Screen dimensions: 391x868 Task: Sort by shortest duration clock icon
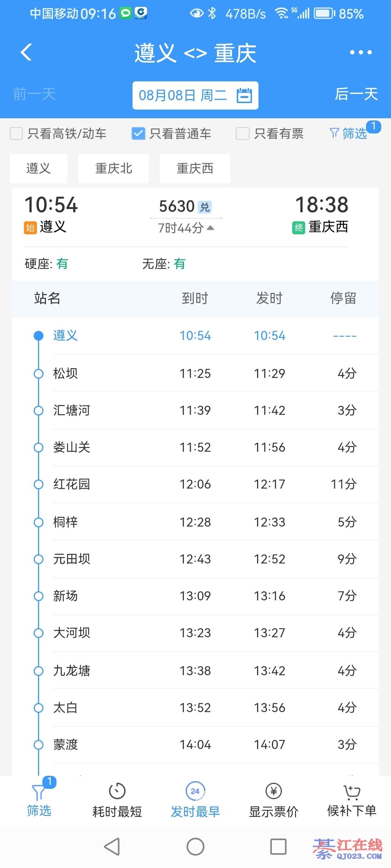pos(117,791)
